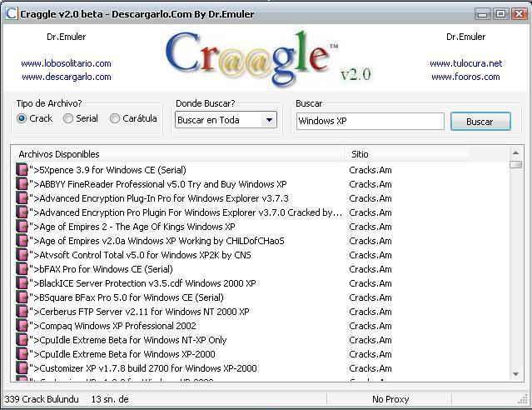This screenshot has width=532, height=410.
Task: Click icon beside BSquare BFax Pro 5.0 row
Action: click(x=22, y=297)
